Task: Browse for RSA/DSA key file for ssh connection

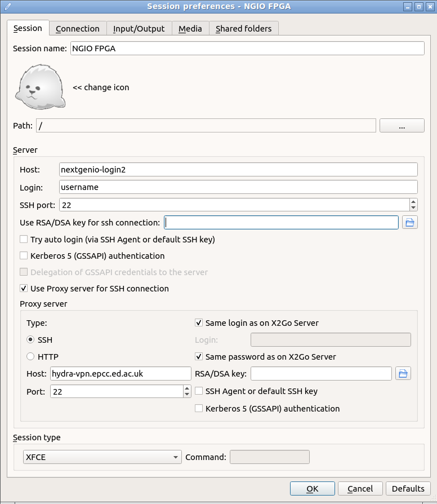Action: pyautogui.click(x=410, y=223)
